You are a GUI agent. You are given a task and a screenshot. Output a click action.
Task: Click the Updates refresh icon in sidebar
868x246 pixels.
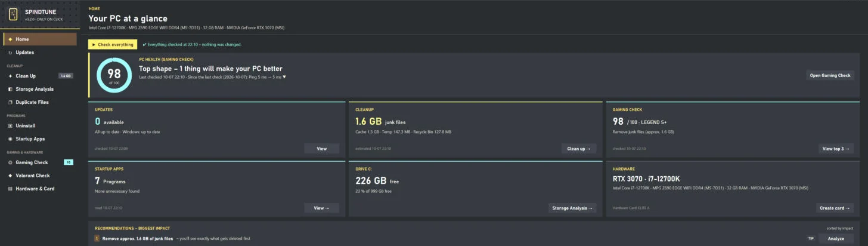click(x=10, y=53)
